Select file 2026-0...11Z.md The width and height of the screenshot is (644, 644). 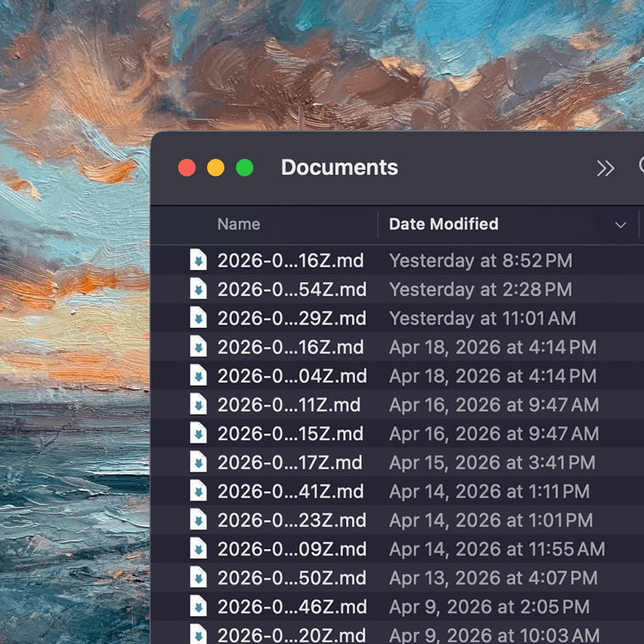tap(289, 405)
